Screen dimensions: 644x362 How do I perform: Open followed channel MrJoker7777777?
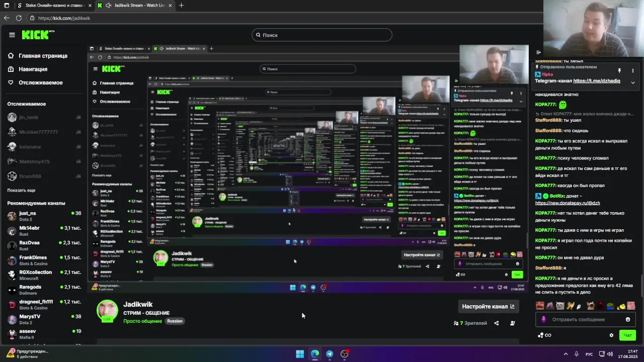pyautogui.click(x=44, y=132)
